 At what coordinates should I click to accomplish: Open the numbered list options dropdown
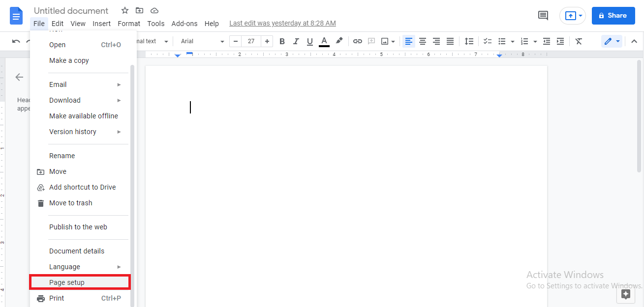point(535,41)
